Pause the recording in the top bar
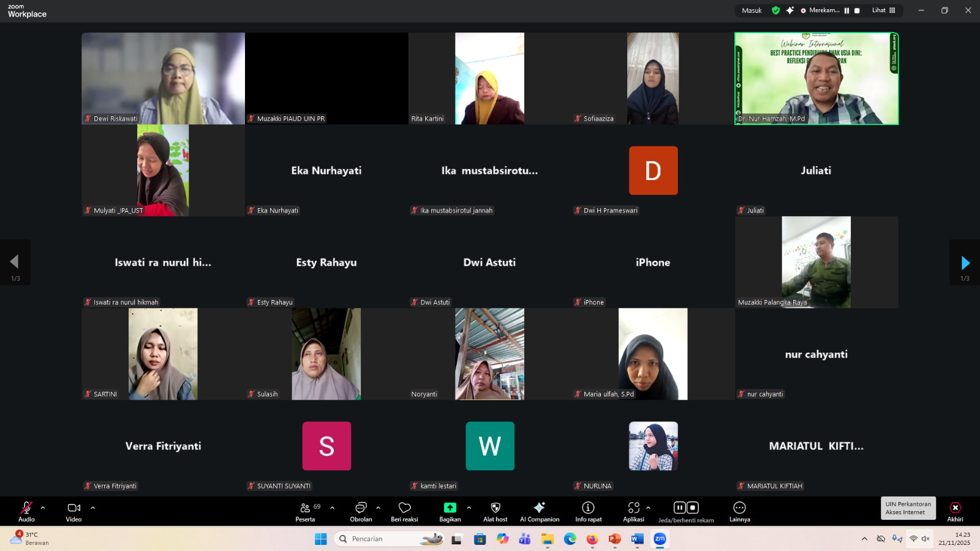Viewport: 980px width, 551px height. click(846, 10)
